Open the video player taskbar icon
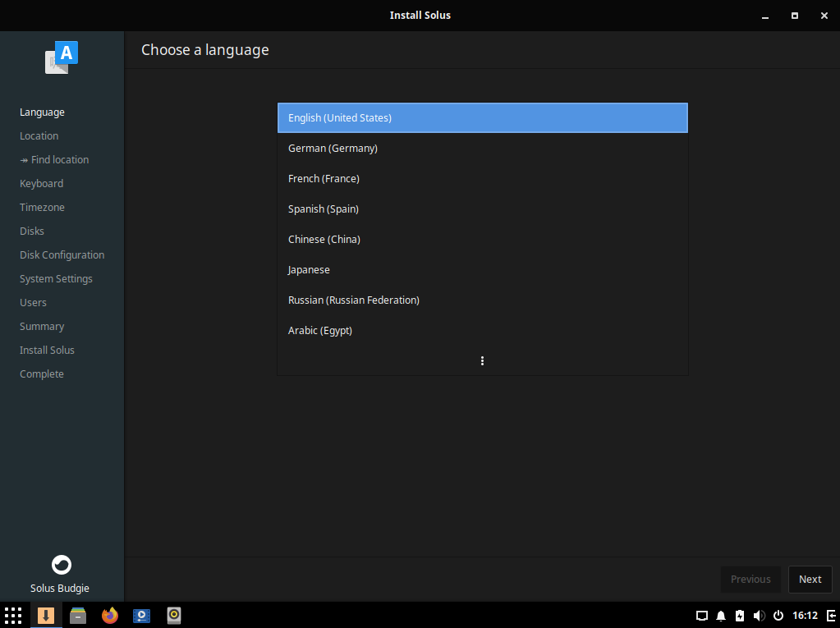Viewport: 840px width, 628px height. (142, 616)
